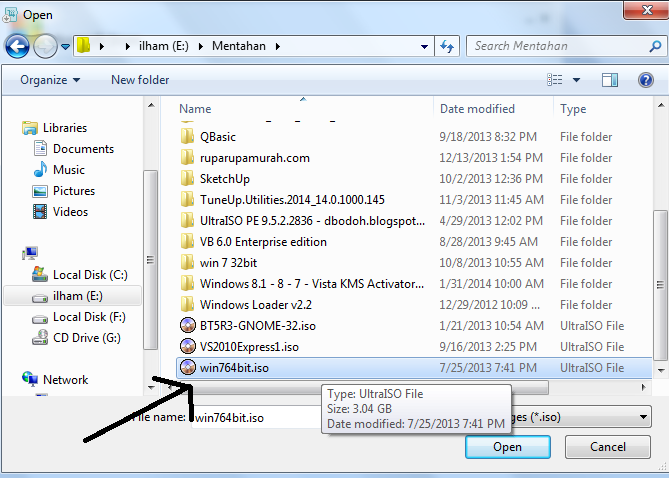This screenshot has width=669, height=478.
Task: Open the address bar history dropdown
Action: click(x=424, y=46)
